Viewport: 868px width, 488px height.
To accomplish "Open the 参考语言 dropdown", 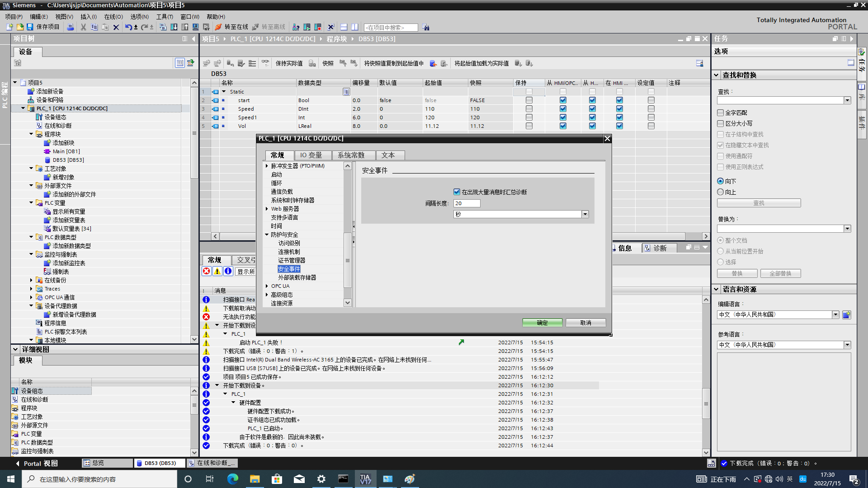I will [847, 345].
